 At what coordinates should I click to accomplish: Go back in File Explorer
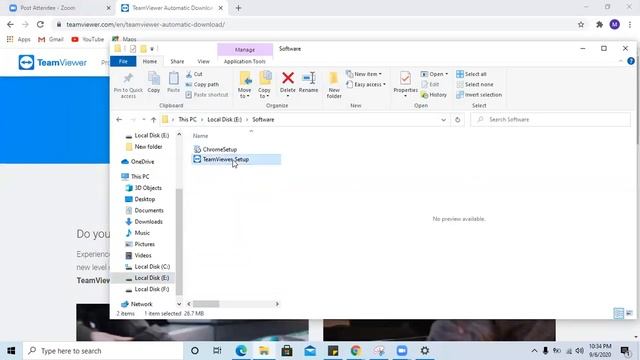(119, 120)
